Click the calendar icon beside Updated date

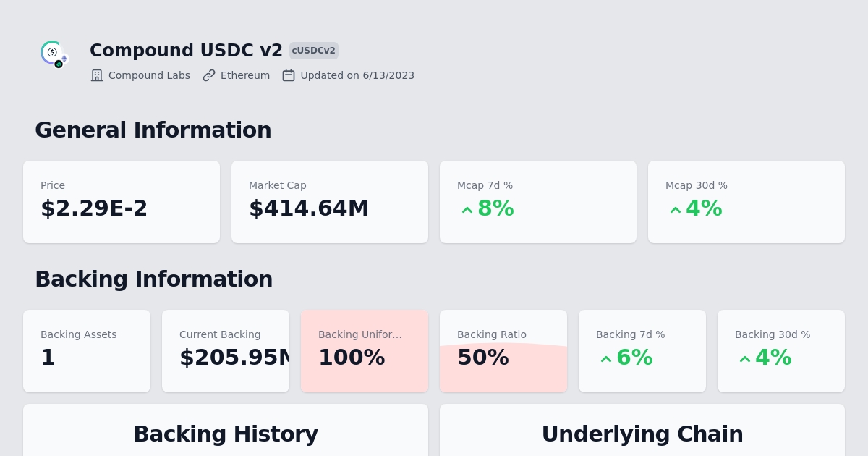(289, 75)
